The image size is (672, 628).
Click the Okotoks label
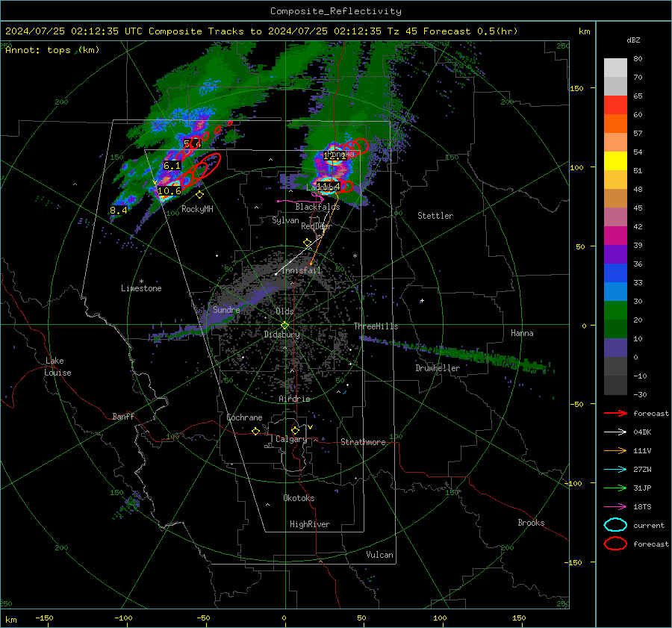(x=299, y=498)
